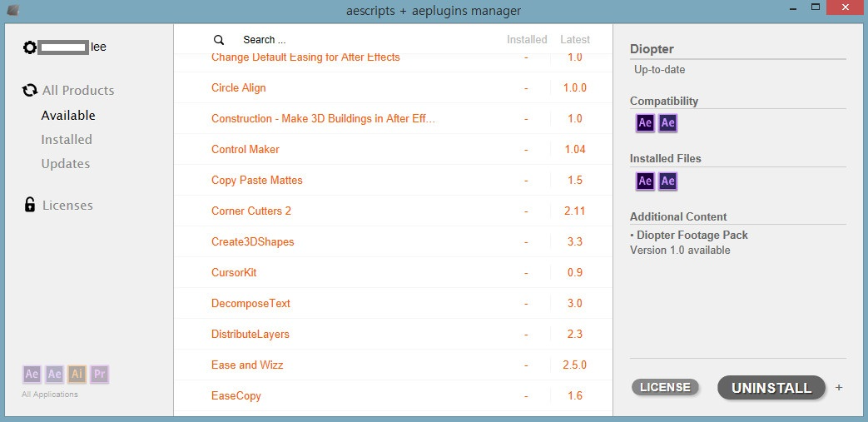
Task: Click second Ae icon under Compatibility
Action: coord(667,122)
